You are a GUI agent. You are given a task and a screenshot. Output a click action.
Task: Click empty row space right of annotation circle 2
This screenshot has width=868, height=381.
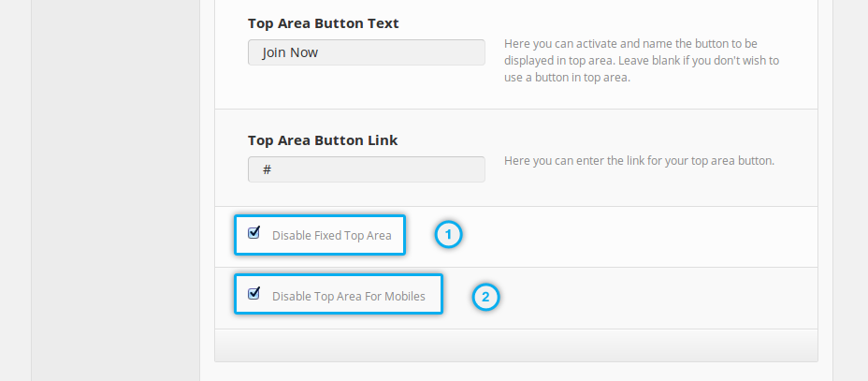pyautogui.click(x=655, y=297)
